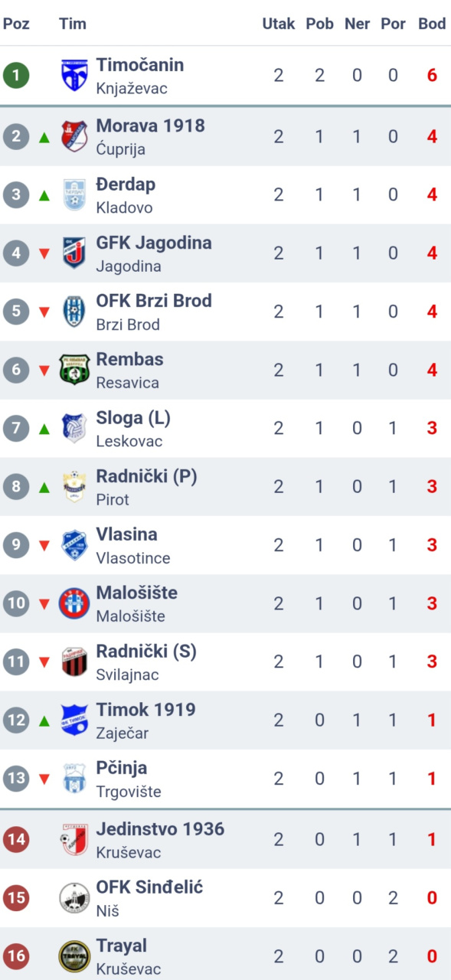Click the Rembas green club badge
Image resolution: width=451 pixels, height=980 pixels.
click(x=74, y=370)
